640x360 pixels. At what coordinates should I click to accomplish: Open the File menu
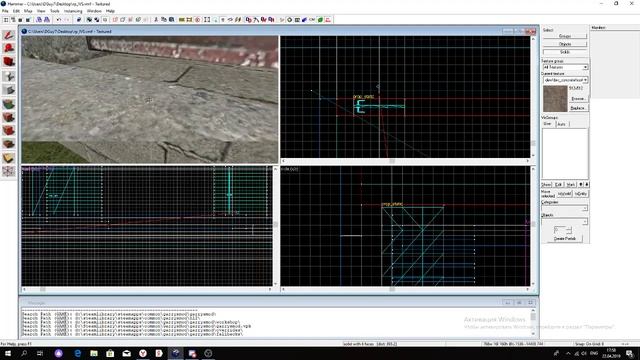pos(5,11)
